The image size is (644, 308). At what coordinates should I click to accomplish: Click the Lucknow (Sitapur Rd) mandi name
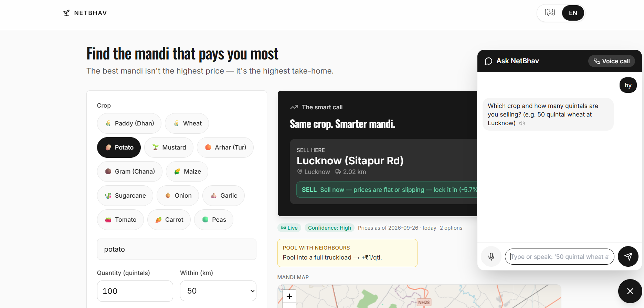pos(350,161)
